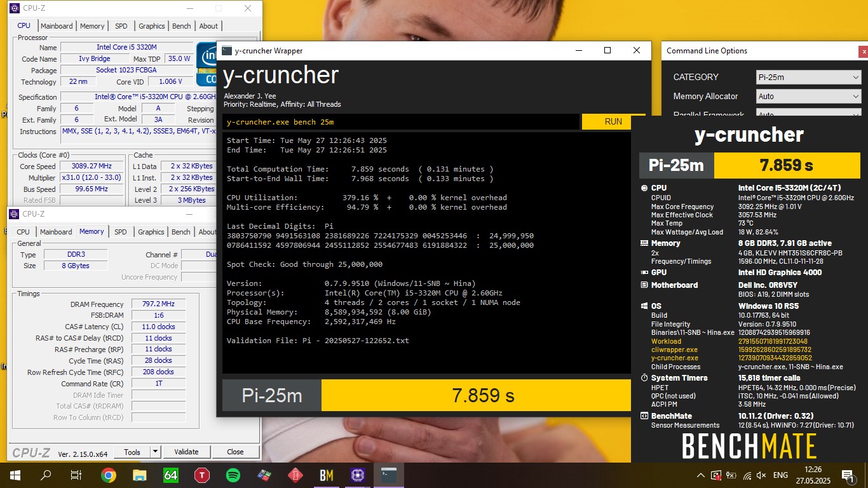Image resolution: width=868 pixels, height=488 pixels.
Task: Run the y-cruncher benchmark
Action: pos(613,121)
